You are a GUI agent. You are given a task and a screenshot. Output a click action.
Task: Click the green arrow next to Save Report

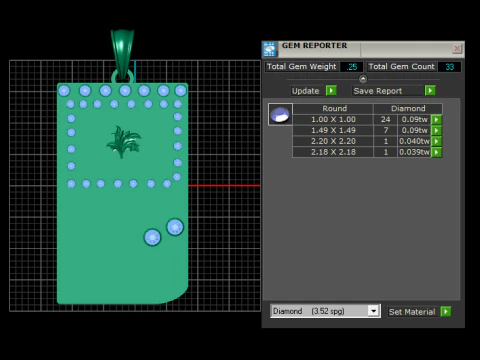point(430,91)
